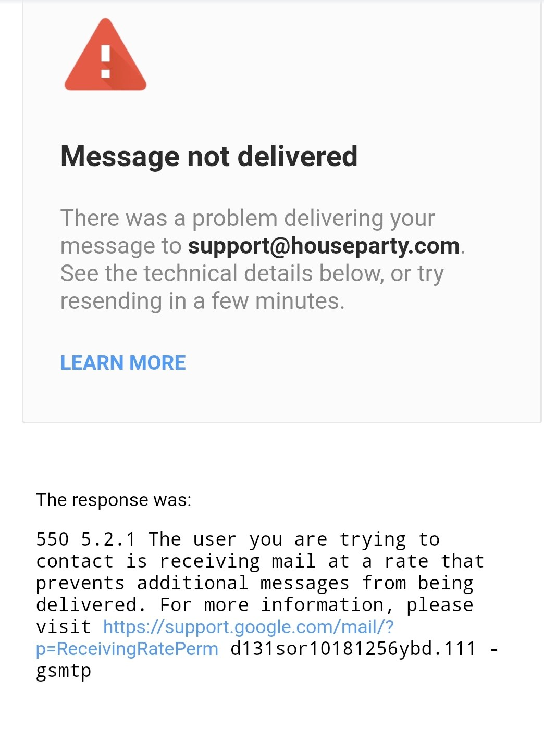The height and width of the screenshot is (756, 544).
Task: Click the p=ReceivingRatePerm link portion
Action: (127, 649)
